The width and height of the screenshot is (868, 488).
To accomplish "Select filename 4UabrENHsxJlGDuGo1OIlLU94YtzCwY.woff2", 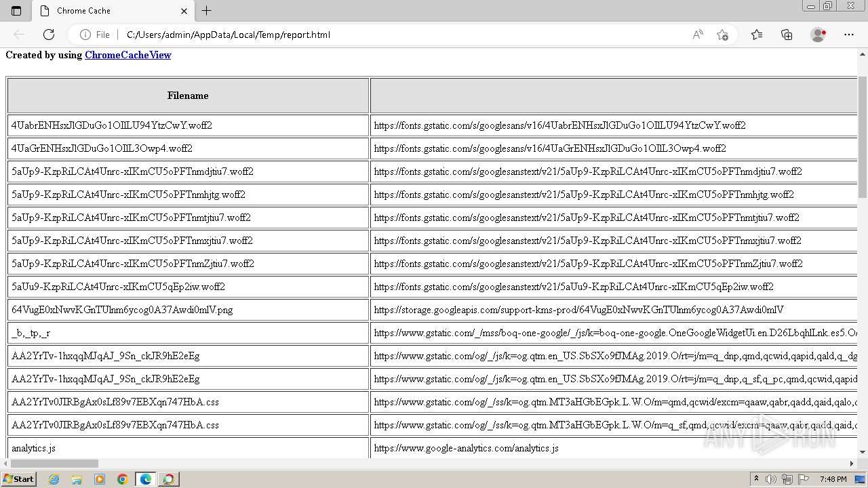I will click(112, 125).
